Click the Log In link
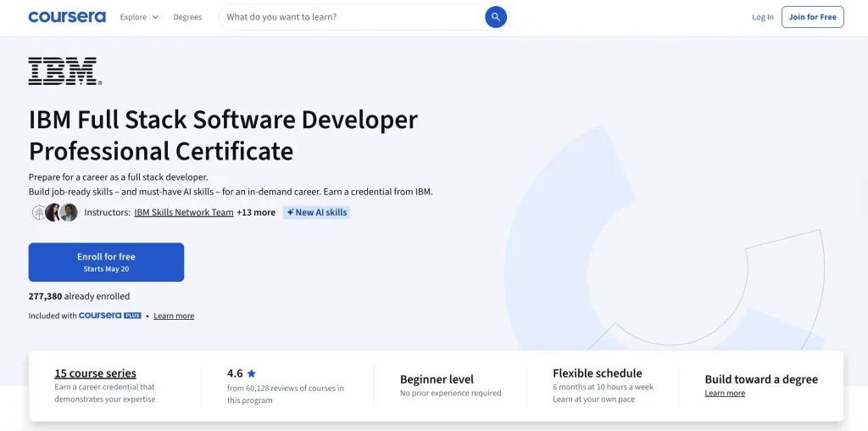 click(762, 17)
